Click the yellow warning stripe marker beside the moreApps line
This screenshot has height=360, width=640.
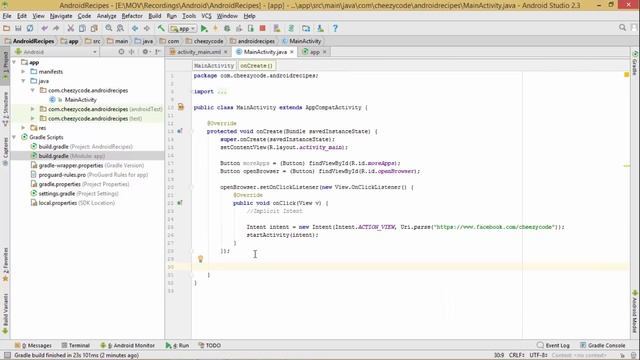coord(627,166)
